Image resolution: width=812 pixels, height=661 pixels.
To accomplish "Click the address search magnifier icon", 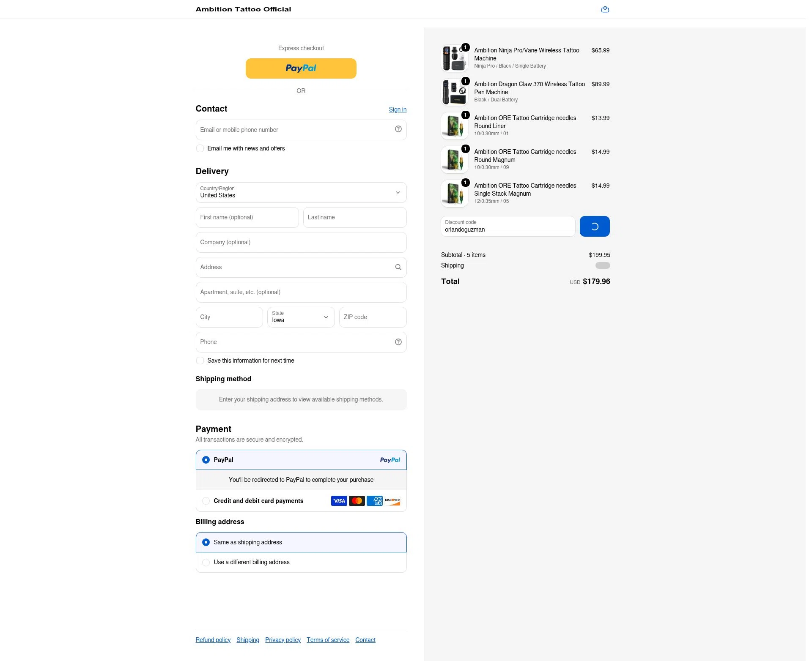I will point(398,267).
